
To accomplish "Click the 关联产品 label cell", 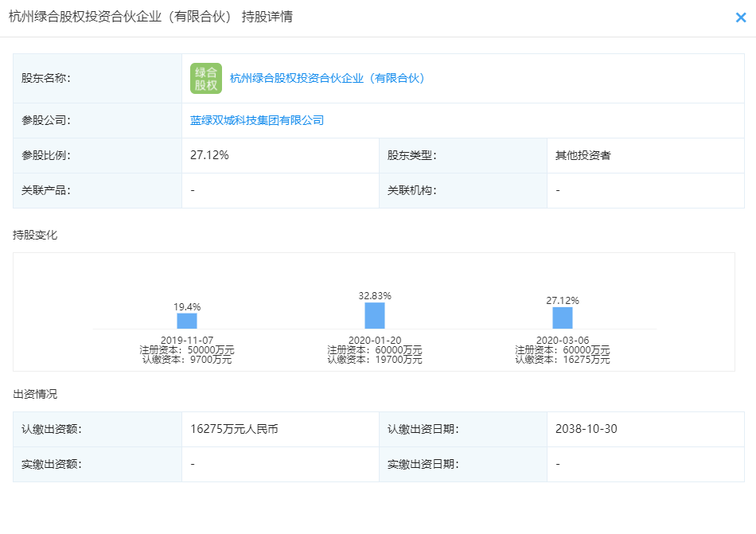I will [97, 190].
